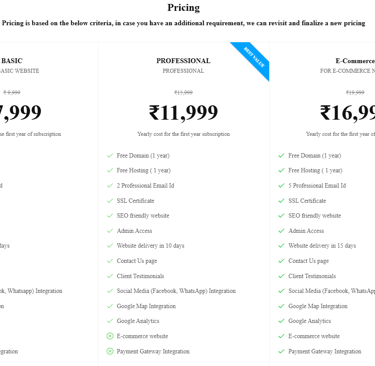This screenshot has height=366, width=375.
Task: Click checkmark beside E-Commerce plan SSL Certificate
Action: coord(281,201)
